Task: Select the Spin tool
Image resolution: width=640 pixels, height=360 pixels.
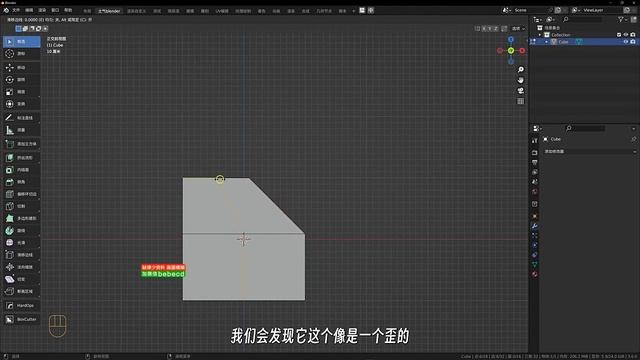Action: tap(22, 231)
